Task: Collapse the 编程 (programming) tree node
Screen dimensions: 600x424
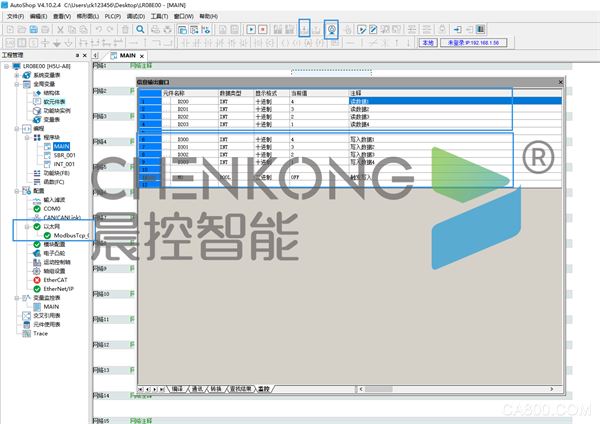Action: pyautogui.click(x=10, y=128)
